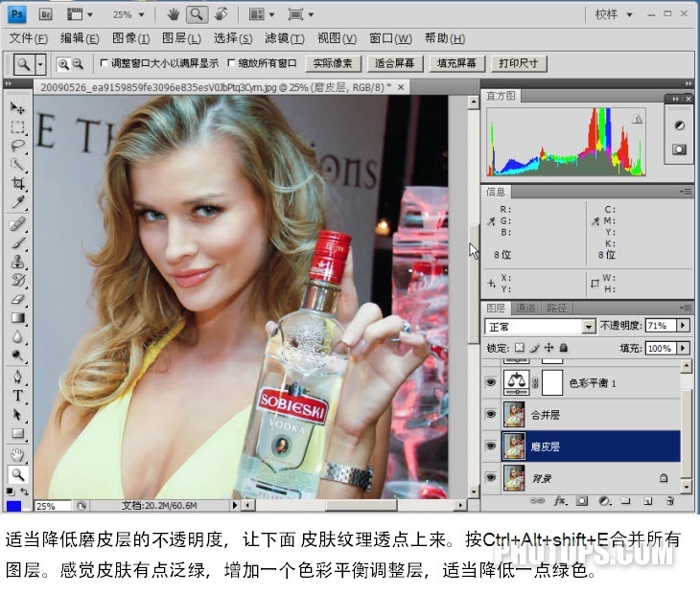Click the zoom in option icon
The height and width of the screenshot is (595, 700).
63,64
